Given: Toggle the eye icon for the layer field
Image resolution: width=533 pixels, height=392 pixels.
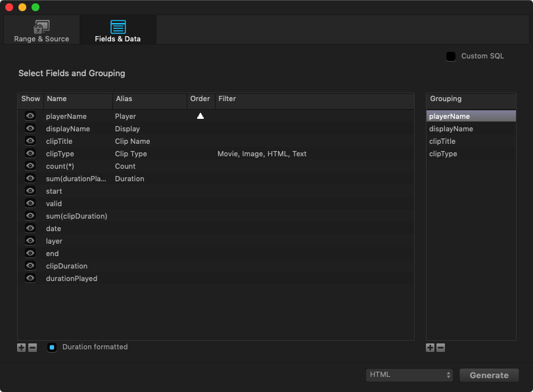Looking at the screenshot, I should coord(30,241).
